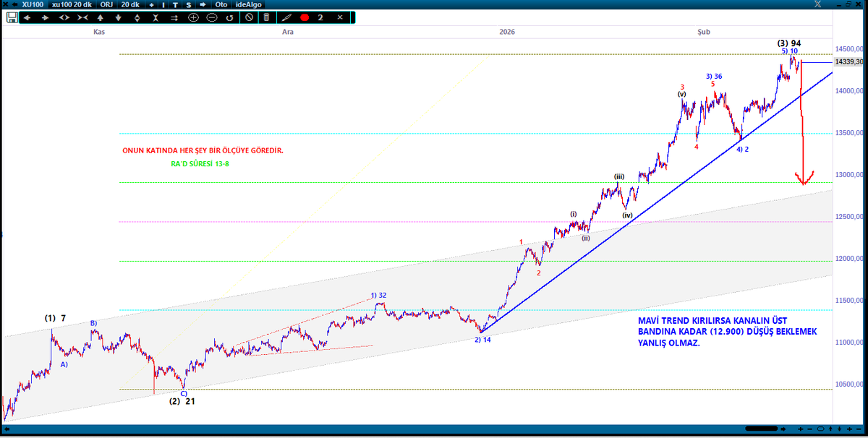This screenshot has height=438, width=868.
Task: Click the title bar X pin icon at far left
Action: pos(6,5)
